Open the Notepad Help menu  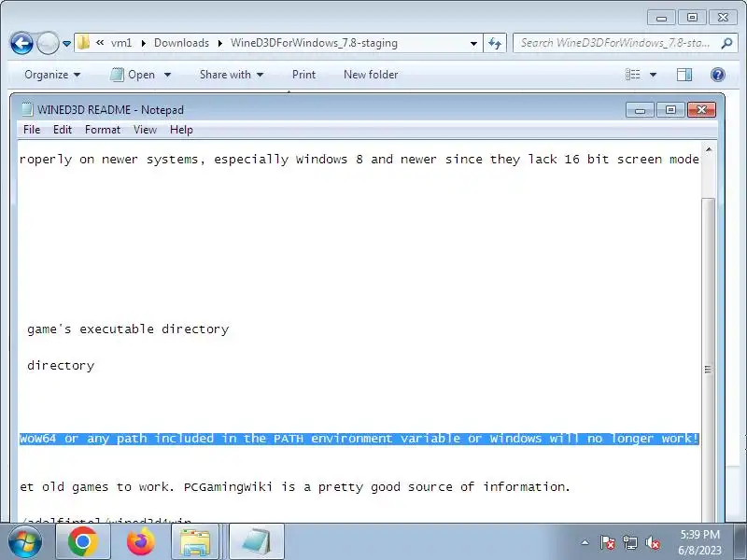181,130
